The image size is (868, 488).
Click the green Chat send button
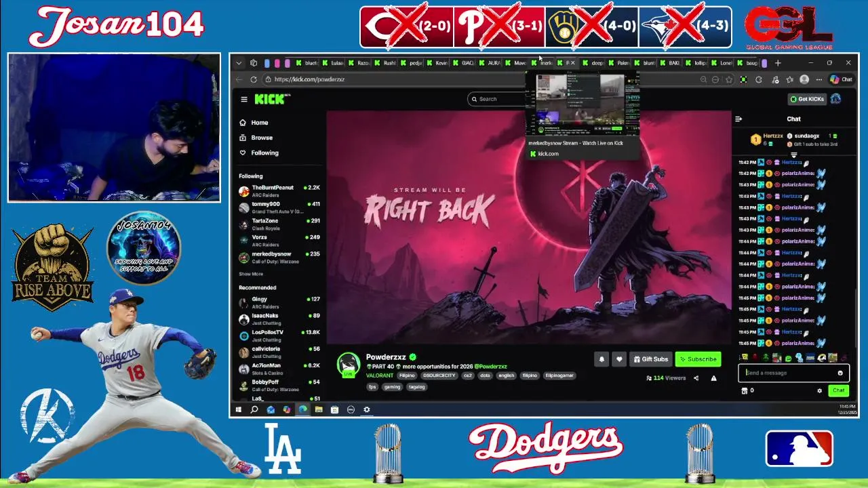click(839, 390)
